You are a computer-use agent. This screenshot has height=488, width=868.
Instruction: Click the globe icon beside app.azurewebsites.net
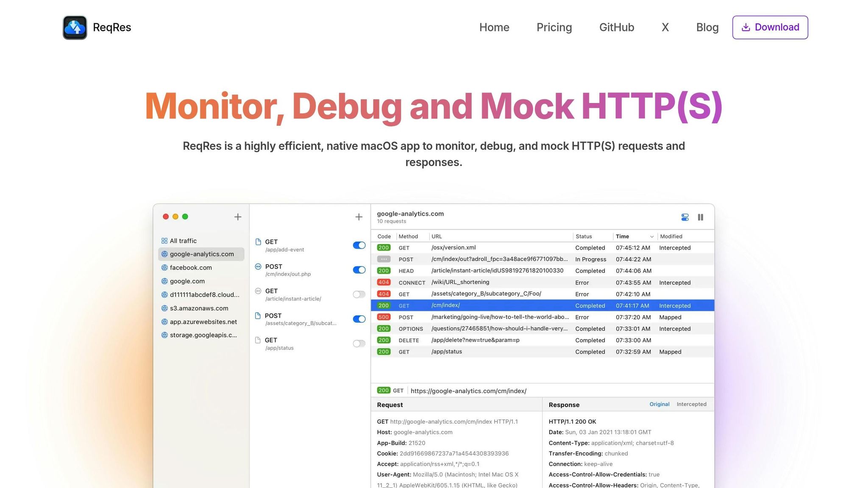click(164, 322)
